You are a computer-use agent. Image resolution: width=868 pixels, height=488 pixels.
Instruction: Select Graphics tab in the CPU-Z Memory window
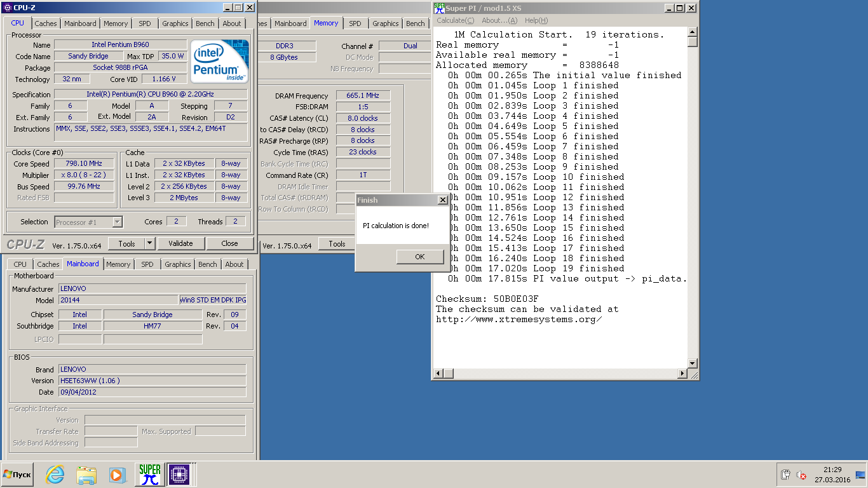pos(386,24)
